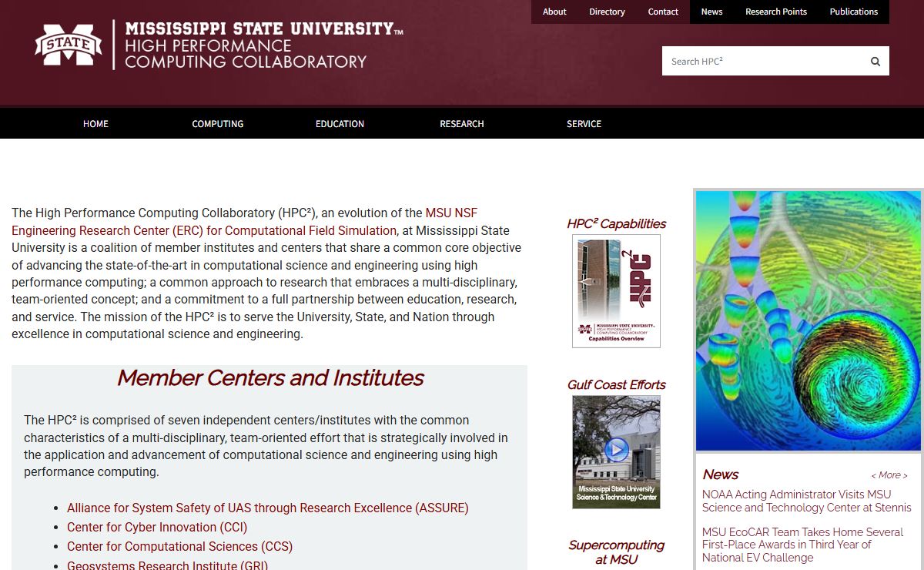Click the Gulf Coast Efforts heading
This screenshot has width=924, height=570.
click(616, 385)
